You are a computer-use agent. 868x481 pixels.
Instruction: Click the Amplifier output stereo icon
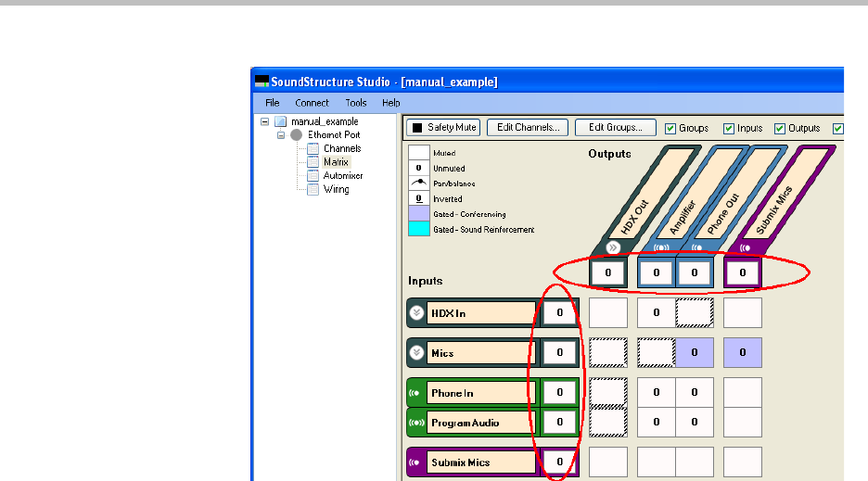pyautogui.click(x=660, y=248)
